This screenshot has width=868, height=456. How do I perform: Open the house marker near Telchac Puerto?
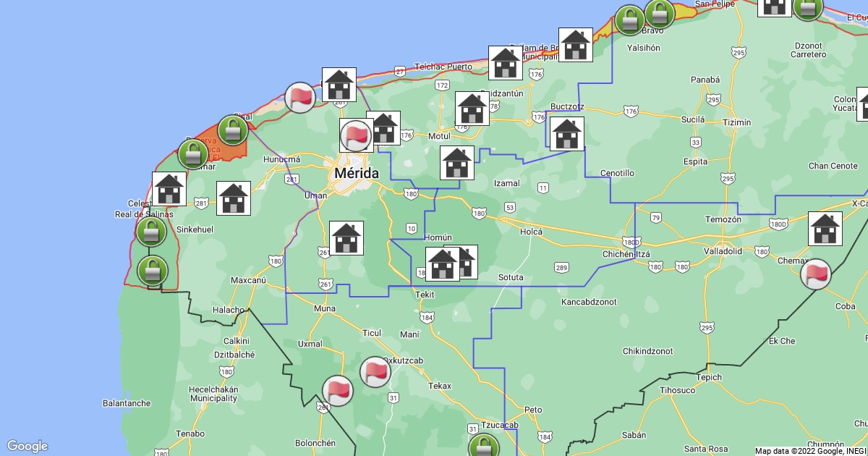pyautogui.click(x=506, y=63)
